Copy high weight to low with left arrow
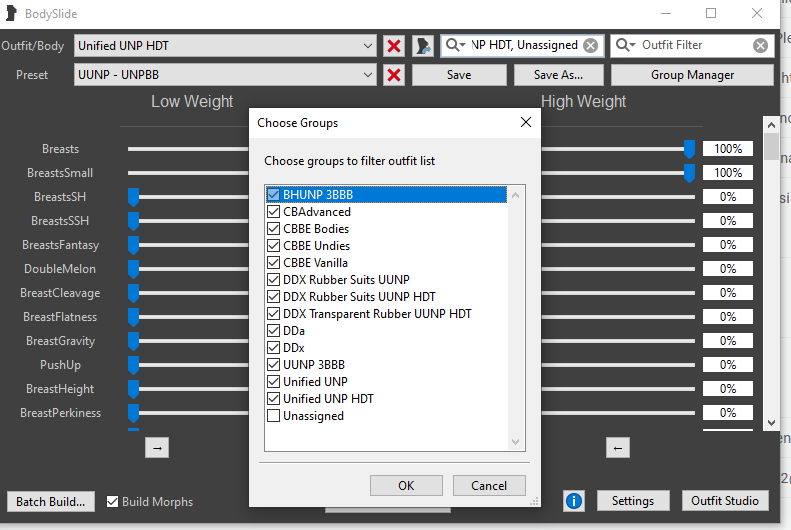This screenshot has width=791, height=530. point(617,448)
